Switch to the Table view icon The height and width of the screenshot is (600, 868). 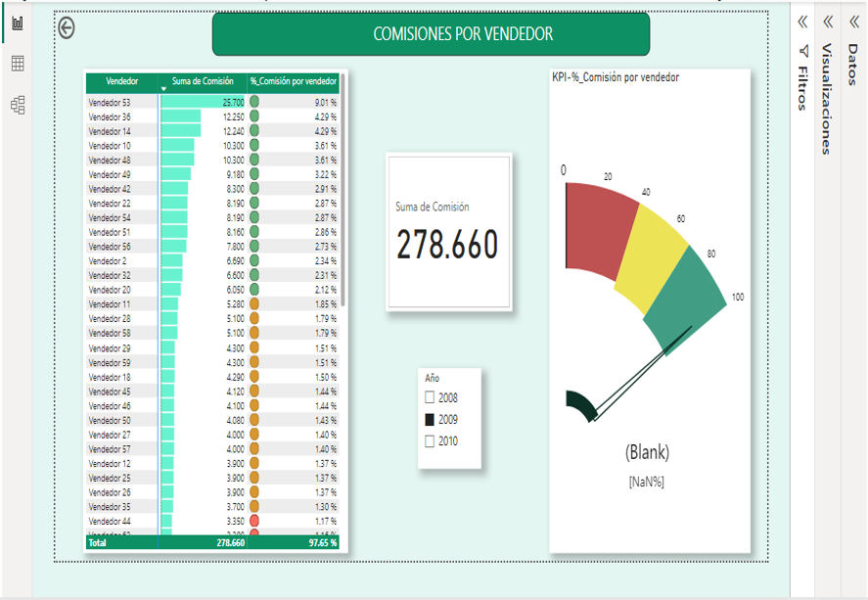point(18,64)
